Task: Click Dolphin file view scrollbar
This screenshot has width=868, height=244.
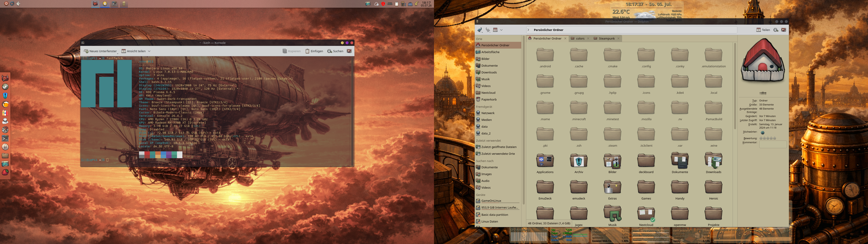Action: click(735, 86)
